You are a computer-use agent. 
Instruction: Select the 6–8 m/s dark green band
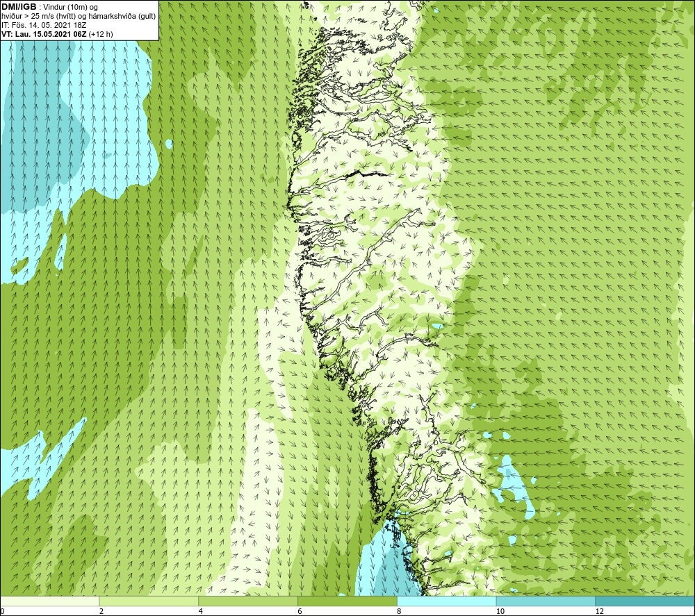(x=347, y=601)
